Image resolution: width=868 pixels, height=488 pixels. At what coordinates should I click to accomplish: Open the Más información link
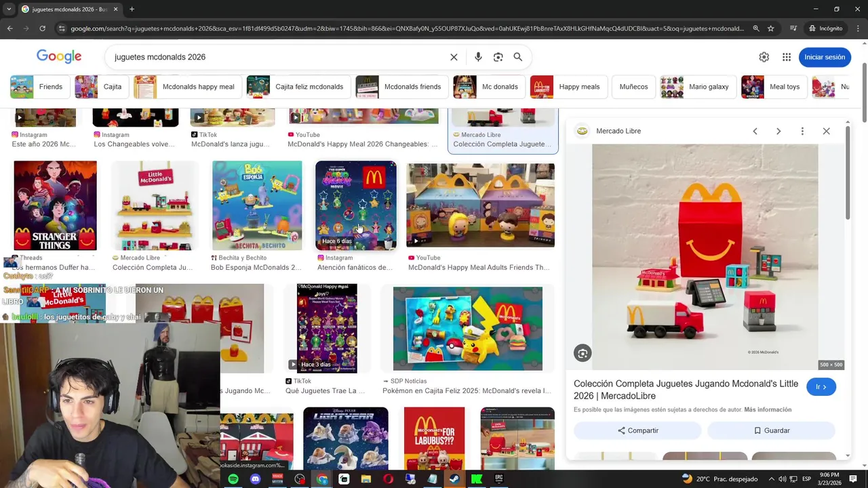click(768, 409)
